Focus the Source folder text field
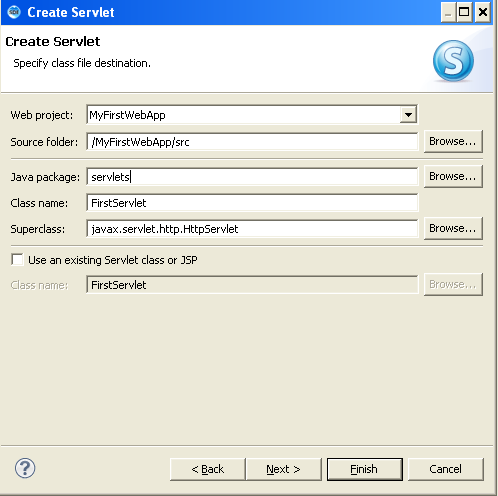Screen dimensions: 498x496 point(252,142)
